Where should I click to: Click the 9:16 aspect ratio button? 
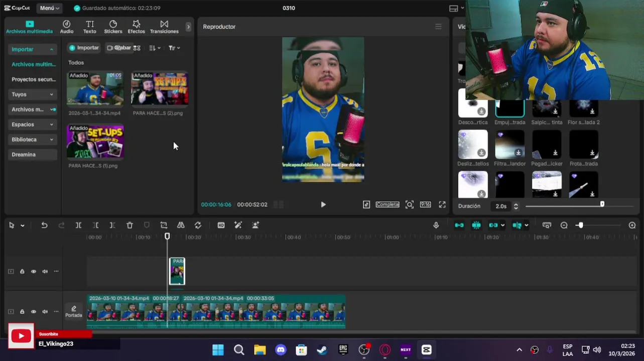point(425,205)
